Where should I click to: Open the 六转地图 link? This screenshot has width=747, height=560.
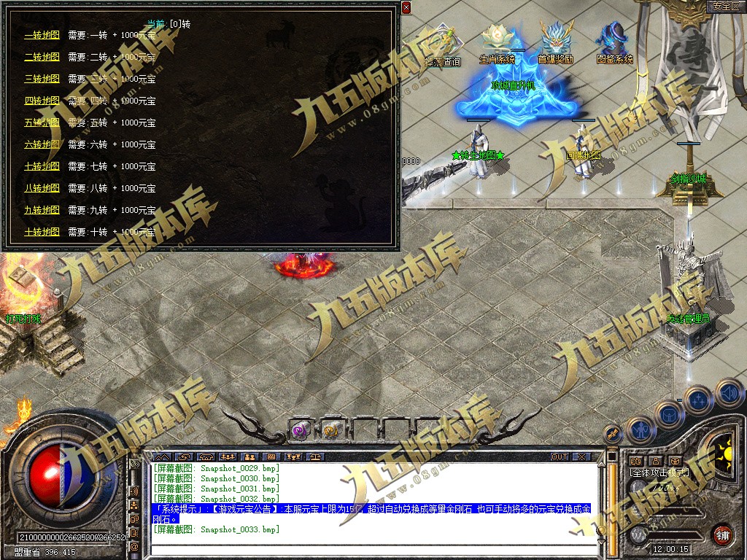(42, 145)
